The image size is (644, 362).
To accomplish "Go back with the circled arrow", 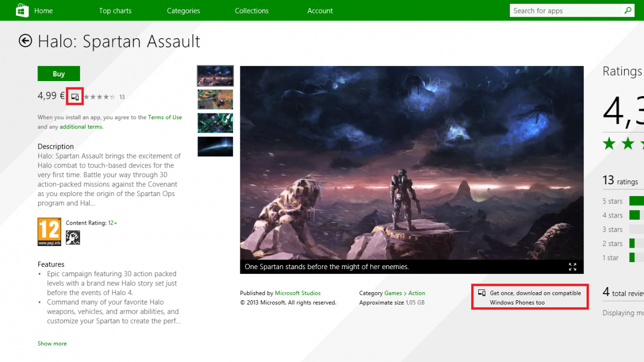I will pyautogui.click(x=25, y=41).
